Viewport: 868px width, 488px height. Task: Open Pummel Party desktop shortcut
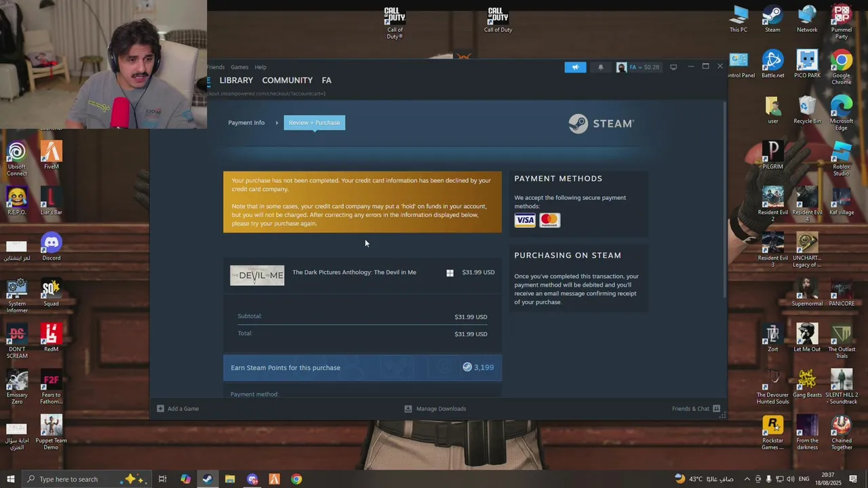842,22
